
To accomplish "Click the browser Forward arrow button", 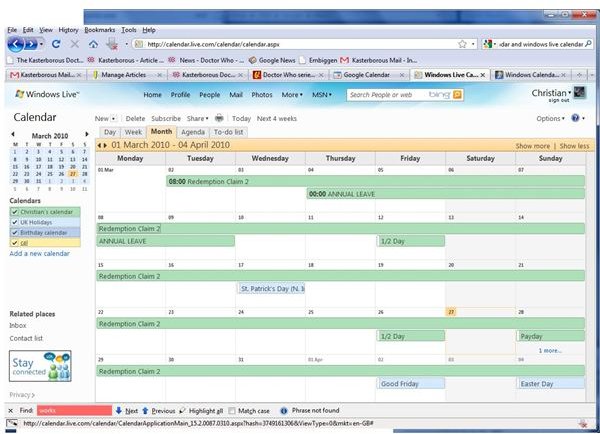I will click(x=31, y=44).
